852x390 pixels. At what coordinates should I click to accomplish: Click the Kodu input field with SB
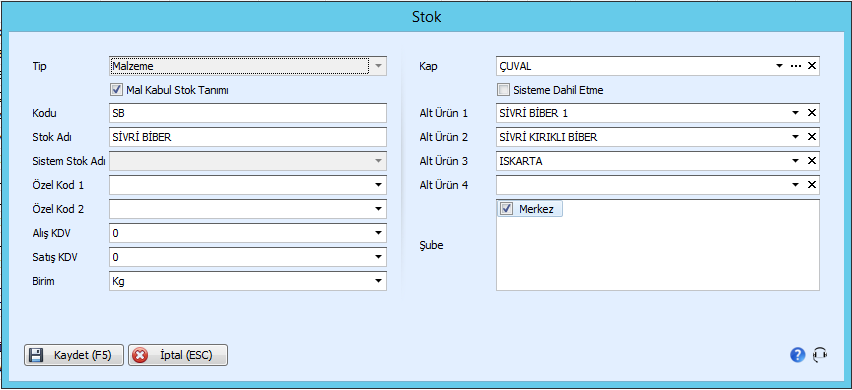pyautogui.click(x=248, y=113)
